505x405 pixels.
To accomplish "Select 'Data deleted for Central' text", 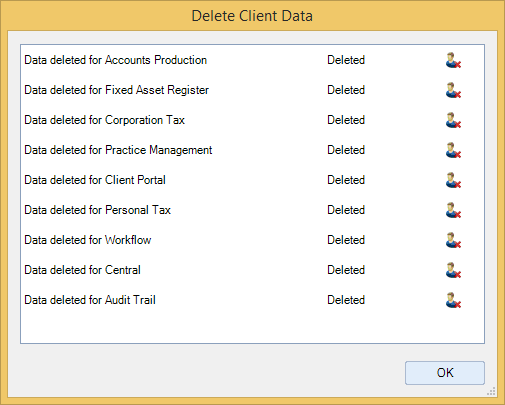I will [x=83, y=270].
